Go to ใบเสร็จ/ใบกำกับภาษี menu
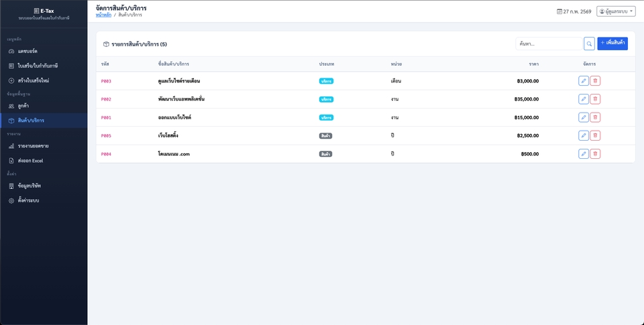The image size is (644, 325). (x=38, y=66)
